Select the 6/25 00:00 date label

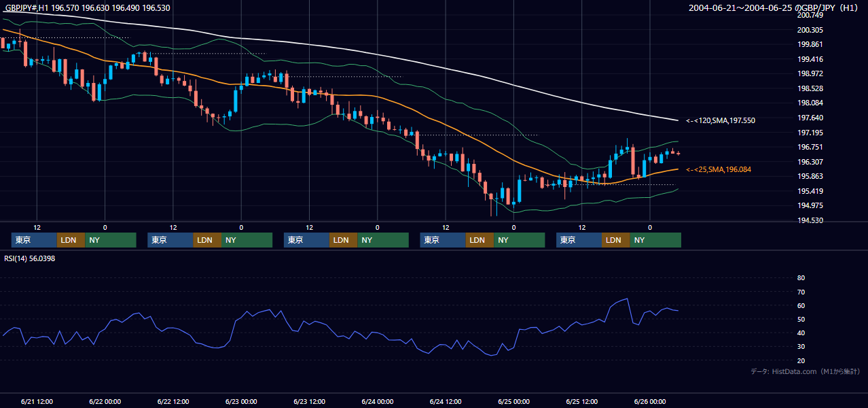(513, 402)
